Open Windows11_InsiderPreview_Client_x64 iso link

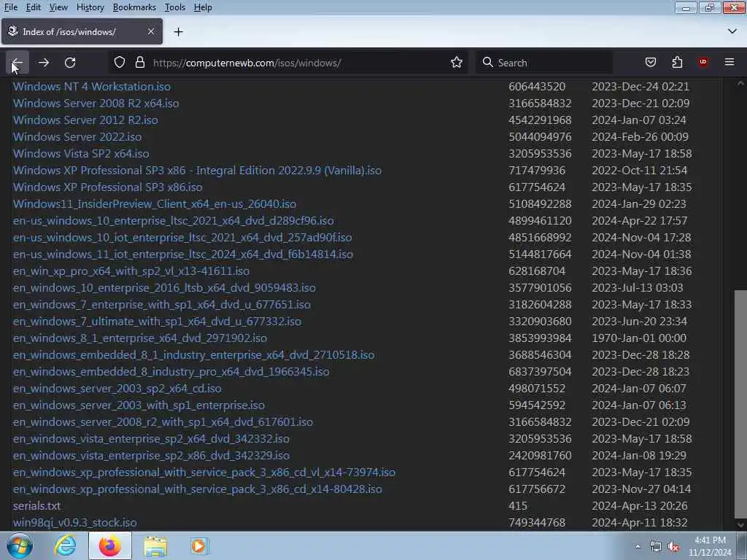(155, 204)
